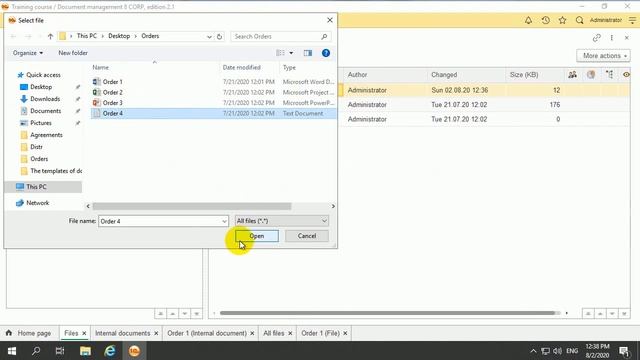Select Desktop in Quick access

pos(41,87)
